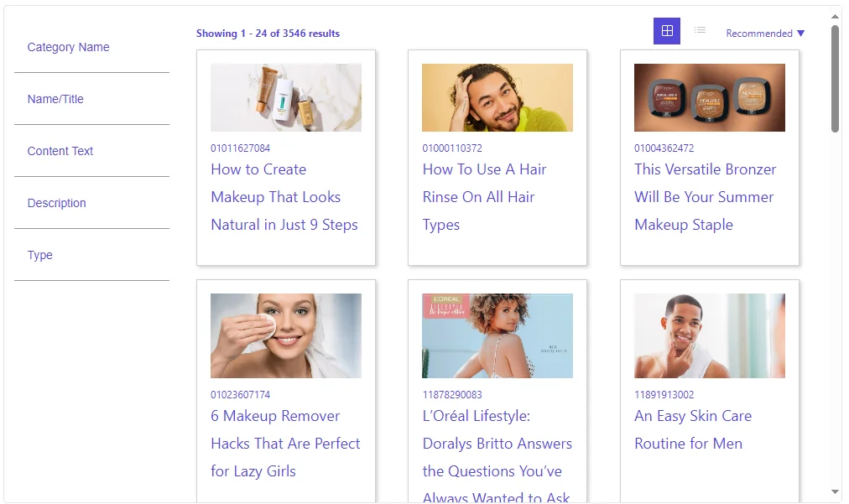Click the scrollbar up arrow

pyautogui.click(x=835, y=16)
